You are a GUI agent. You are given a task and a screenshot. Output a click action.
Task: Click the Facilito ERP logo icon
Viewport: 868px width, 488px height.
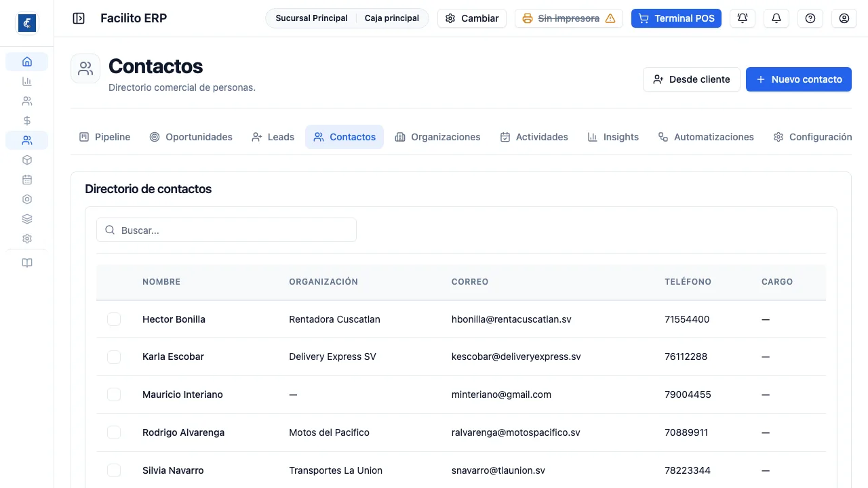(x=27, y=23)
